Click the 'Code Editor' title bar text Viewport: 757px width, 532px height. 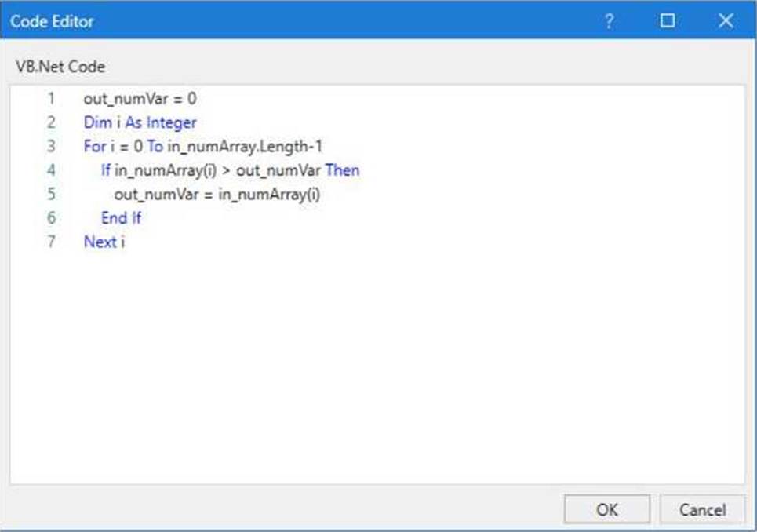coord(52,21)
